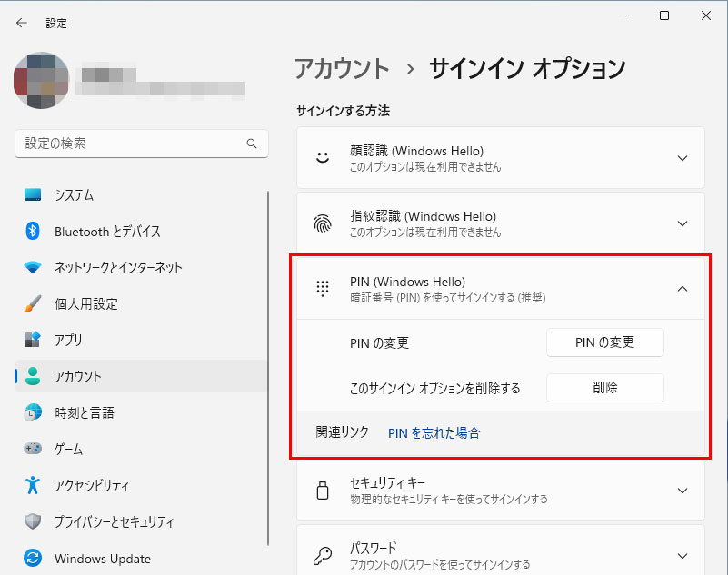Click the PIN の変更 button
Screen dimensions: 728x575
604,342
